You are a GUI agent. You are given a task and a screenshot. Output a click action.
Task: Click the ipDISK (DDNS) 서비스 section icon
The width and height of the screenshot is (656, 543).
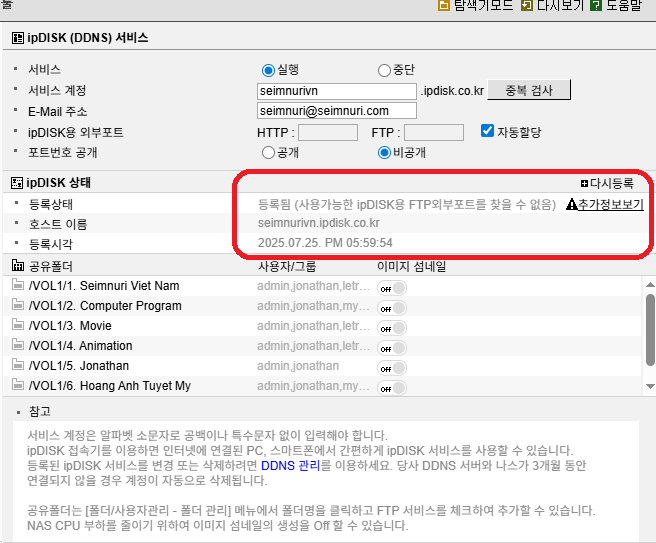click(x=18, y=38)
